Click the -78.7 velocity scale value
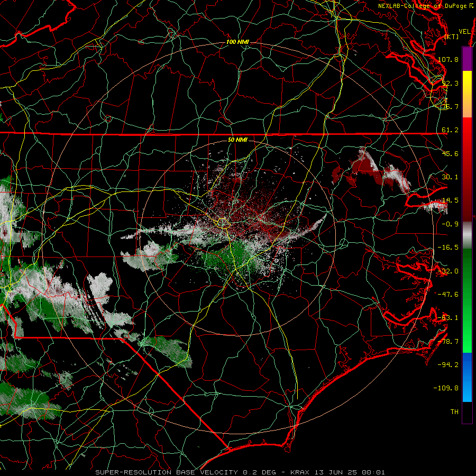 [x=448, y=342]
